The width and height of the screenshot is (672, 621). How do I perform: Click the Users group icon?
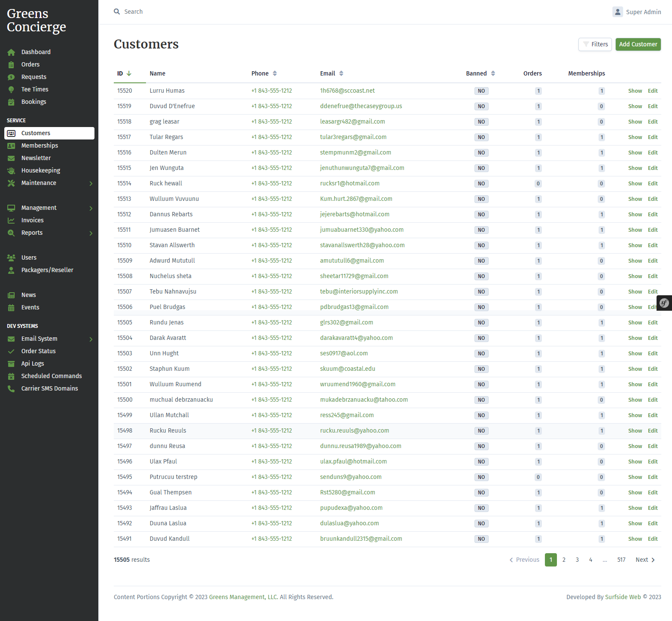(11, 257)
